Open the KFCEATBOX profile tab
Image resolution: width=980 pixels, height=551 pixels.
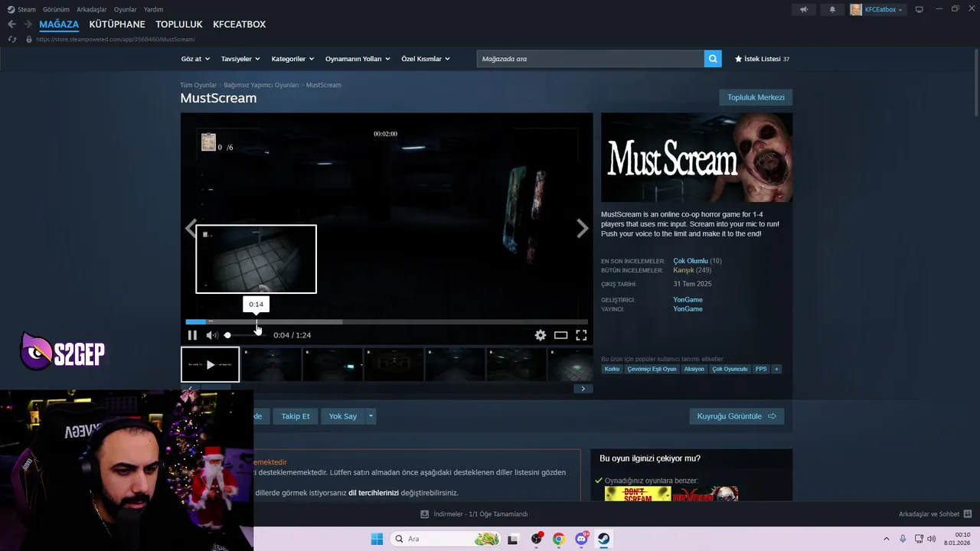tap(240, 24)
